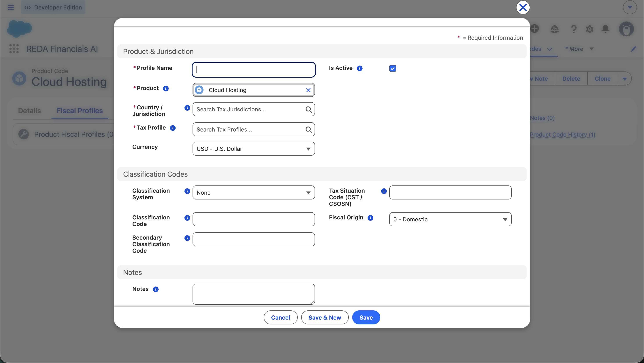This screenshot has width=644, height=363.
Task: Expand the record actions dropdown arrow
Action: pyautogui.click(x=625, y=78)
